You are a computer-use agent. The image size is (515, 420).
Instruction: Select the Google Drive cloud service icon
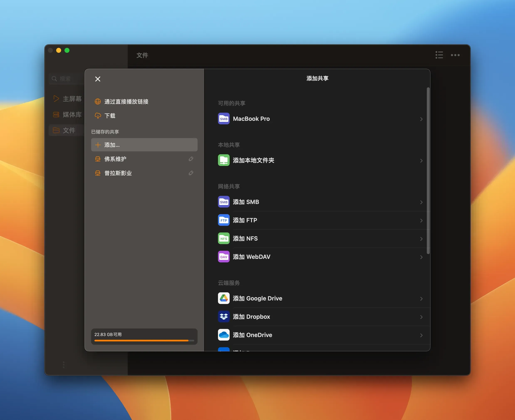pyautogui.click(x=223, y=298)
